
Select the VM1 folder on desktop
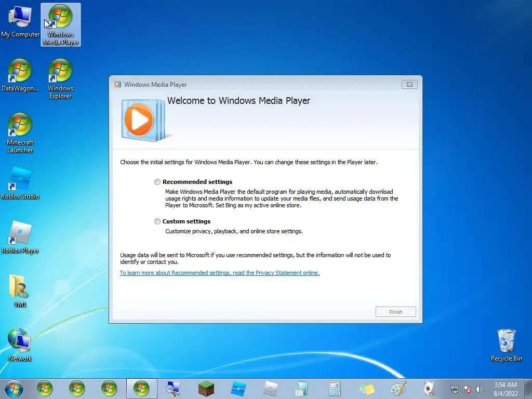point(20,291)
